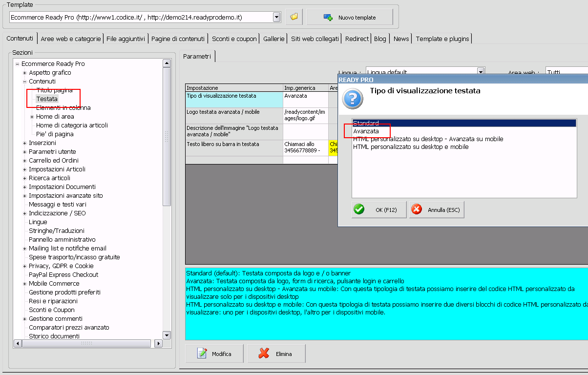Select Home di categoria articoli item
Image resolution: width=588 pixels, height=375 pixels.
pos(72,125)
